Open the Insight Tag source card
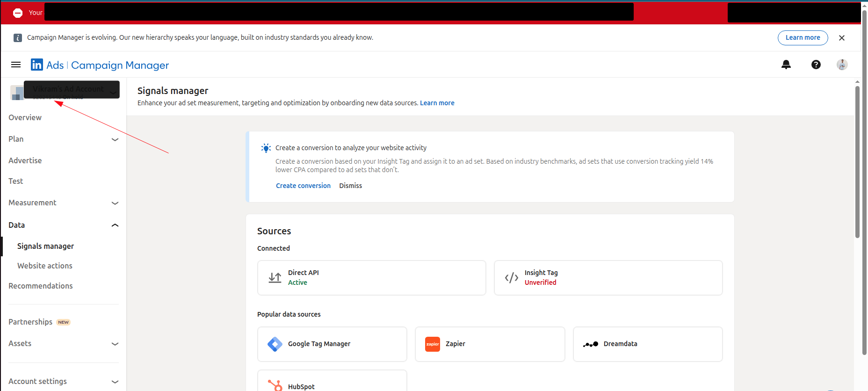 [x=608, y=278]
